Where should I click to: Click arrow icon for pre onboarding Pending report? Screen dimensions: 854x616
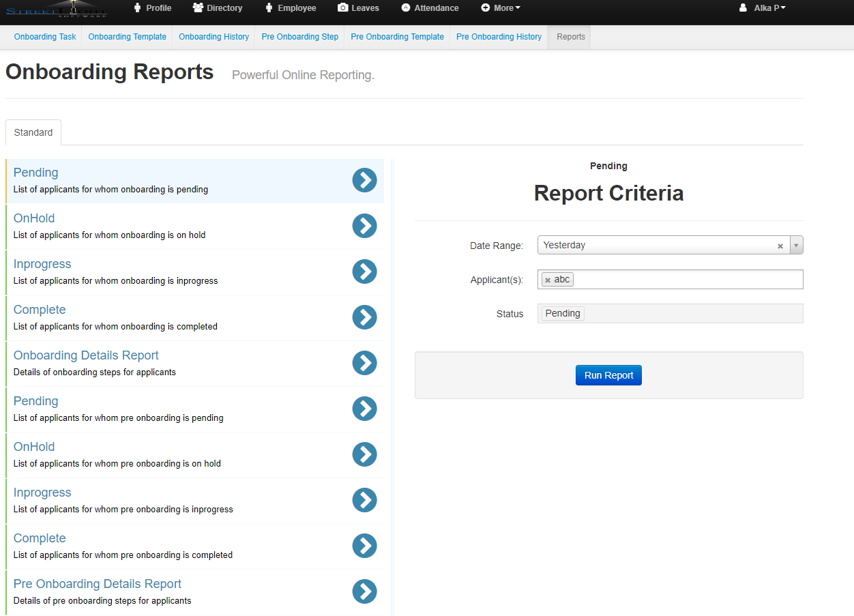pos(364,409)
